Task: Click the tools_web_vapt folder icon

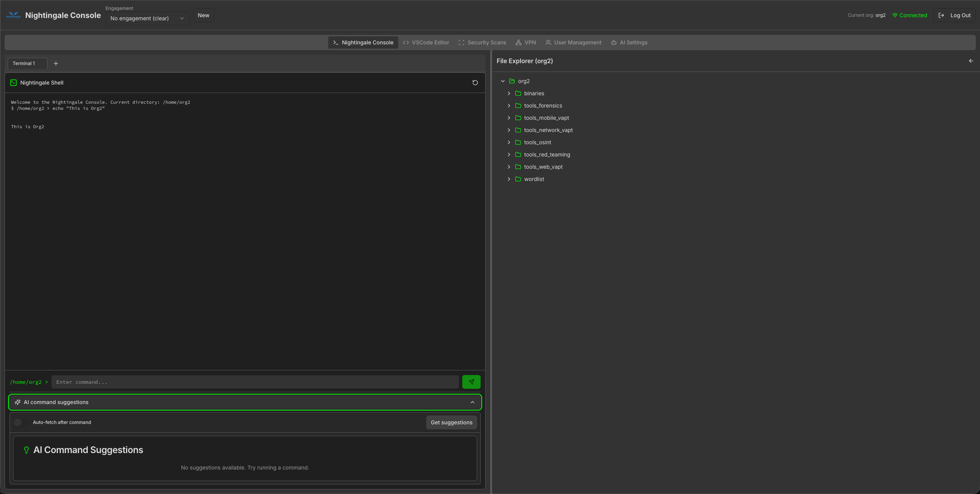Action: point(518,167)
